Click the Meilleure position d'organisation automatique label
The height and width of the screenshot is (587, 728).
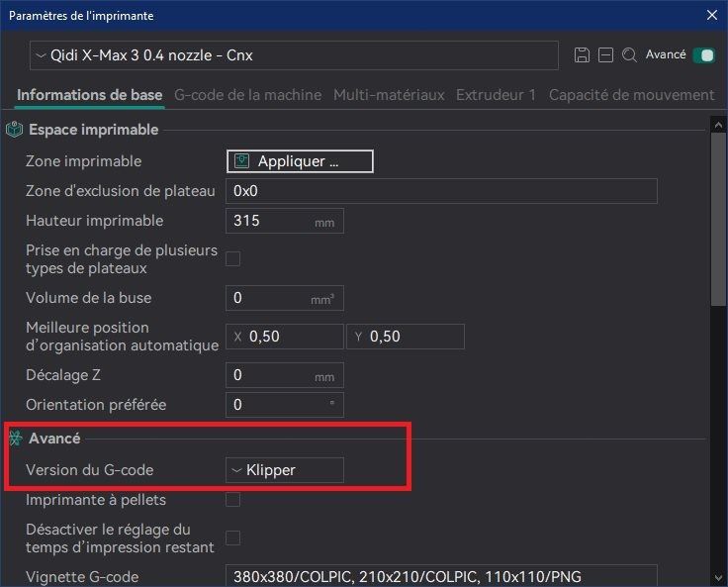coord(122,337)
